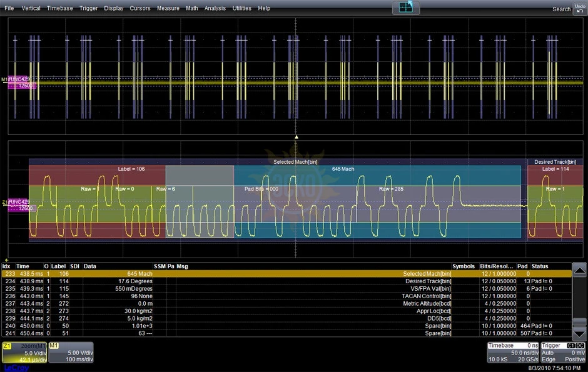Click the trigger position marker triangle
This screenshot has width=588, height=372.
tap(297, 137)
